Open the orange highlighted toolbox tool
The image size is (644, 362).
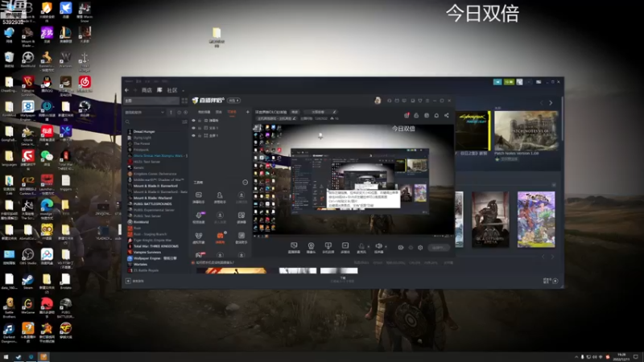click(220, 237)
